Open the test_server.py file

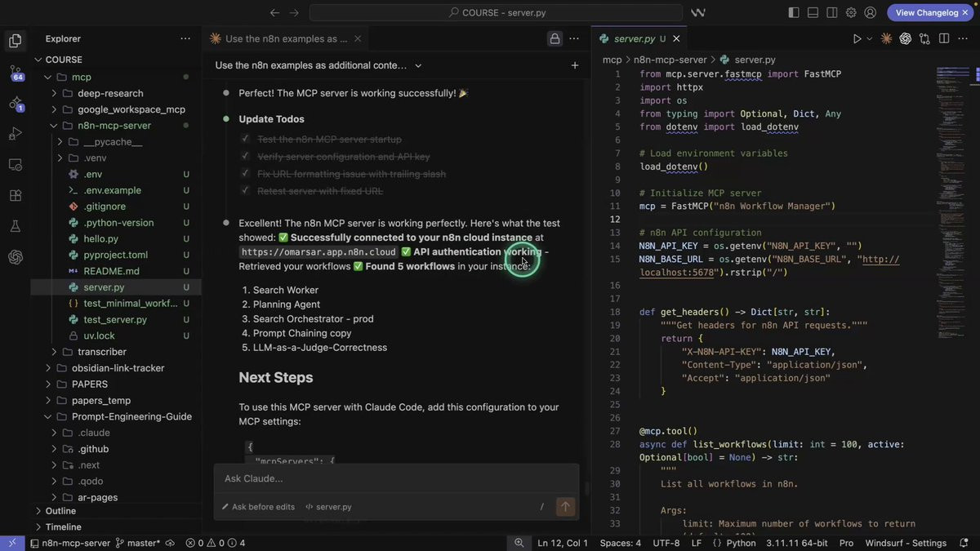[115, 319]
